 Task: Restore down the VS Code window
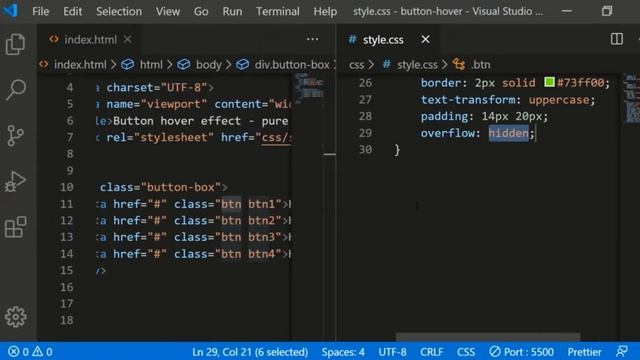click(607, 11)
